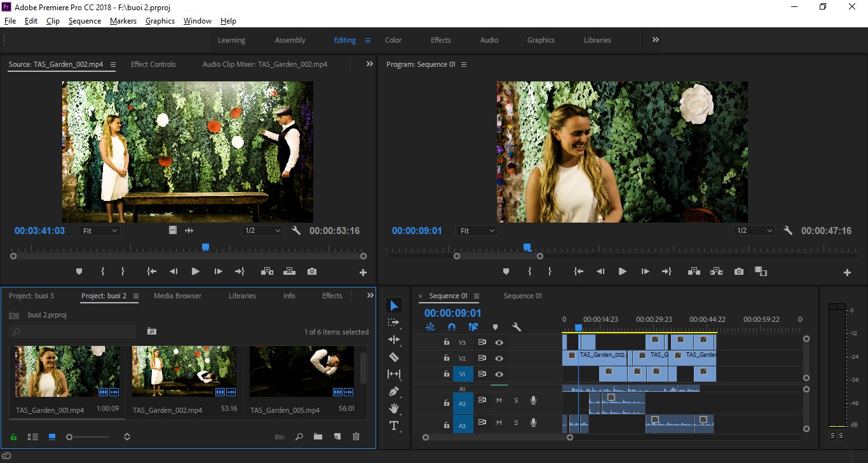Select TAS_Garden_005.mp4 thumbnail
Screen dimensions: 868x463
point(302,371)
